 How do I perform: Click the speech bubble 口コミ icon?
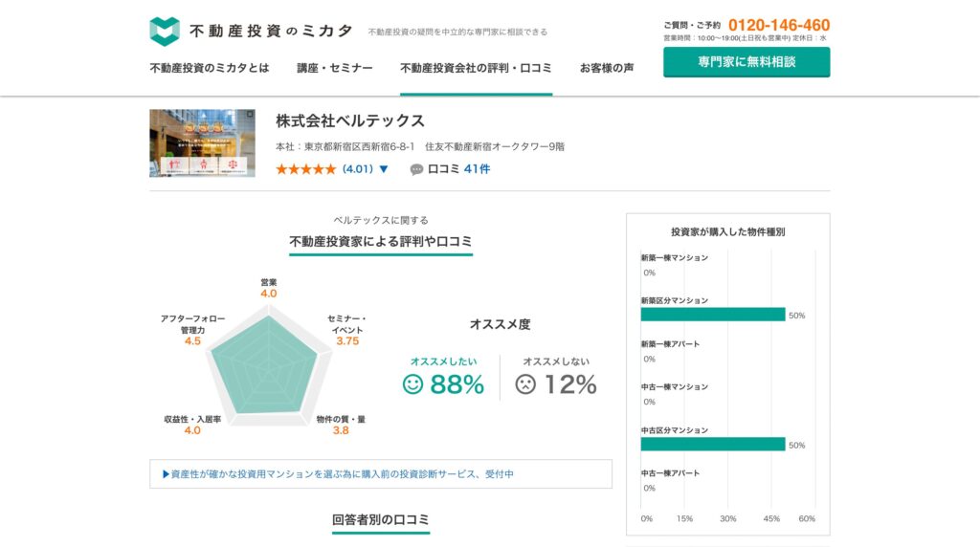(x=416, y=169)
